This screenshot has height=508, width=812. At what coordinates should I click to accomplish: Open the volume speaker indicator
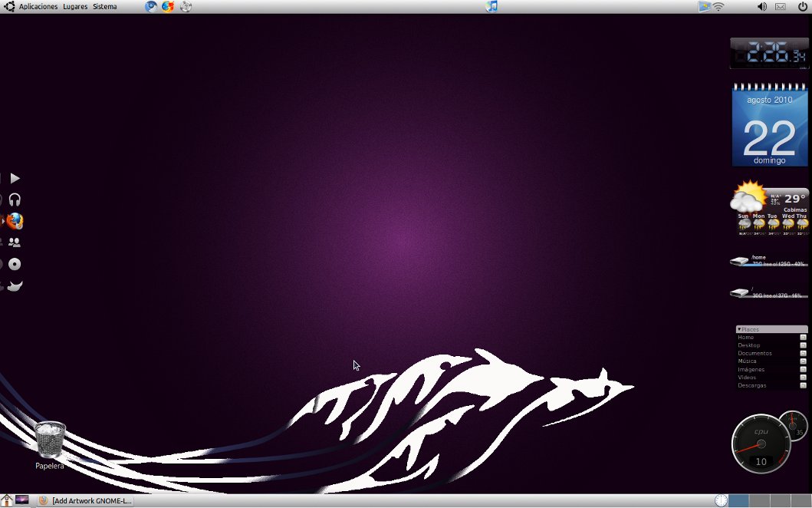pos(761,7)
